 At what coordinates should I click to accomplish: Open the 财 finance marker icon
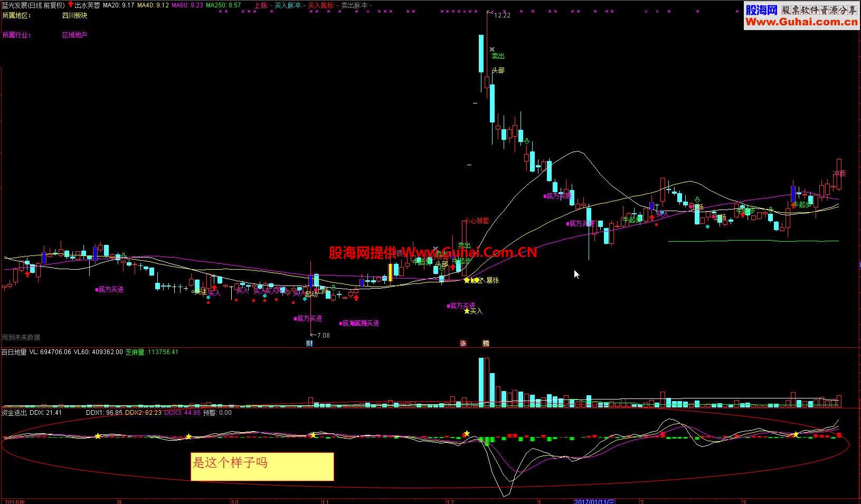[x=309, y=343]
